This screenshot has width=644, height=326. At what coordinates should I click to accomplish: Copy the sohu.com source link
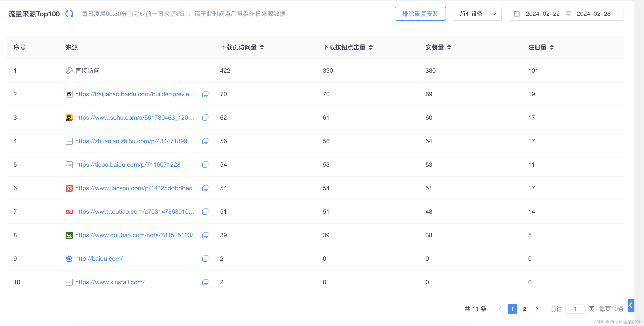205,118
